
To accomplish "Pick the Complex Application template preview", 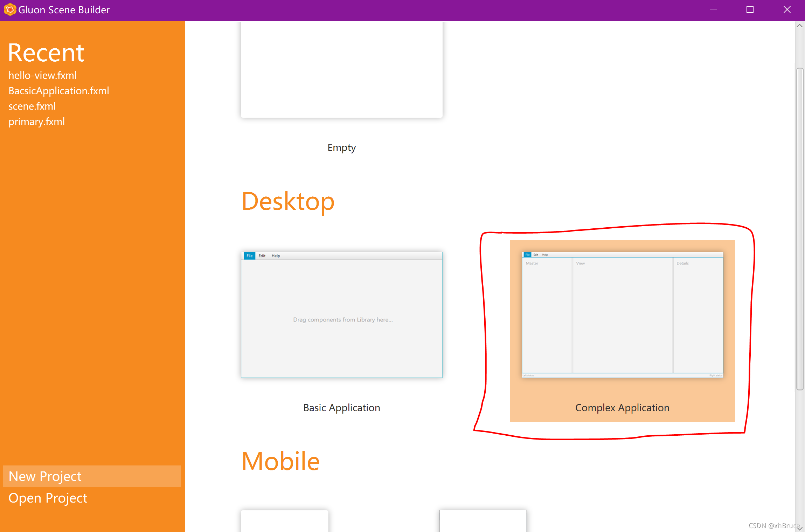I will (x=622, y=315).
